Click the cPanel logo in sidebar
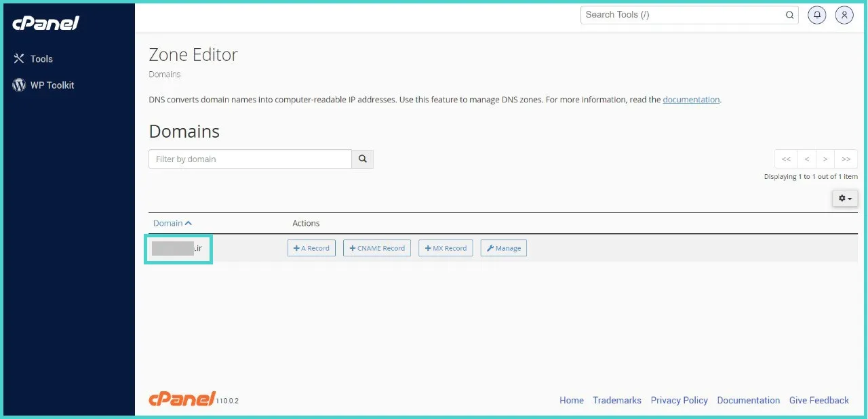 coord(46,23)
